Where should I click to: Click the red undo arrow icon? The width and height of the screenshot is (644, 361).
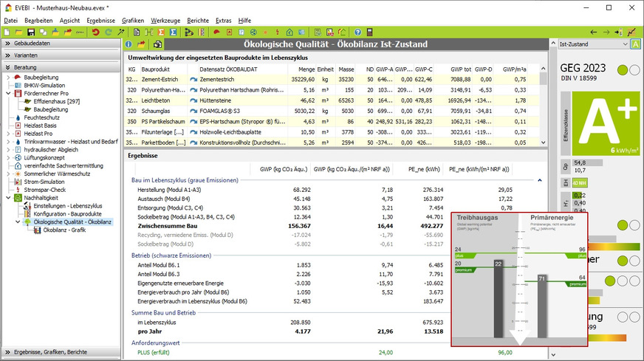click(95, 32)
